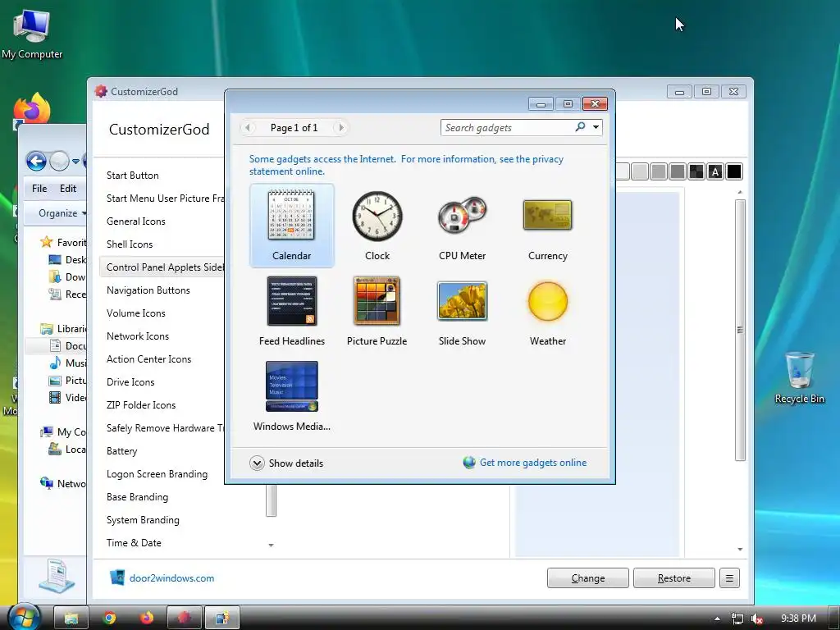Select the Slide Show gadget
The width and height of the screenshot is (840, 630).
click(463, 311)
